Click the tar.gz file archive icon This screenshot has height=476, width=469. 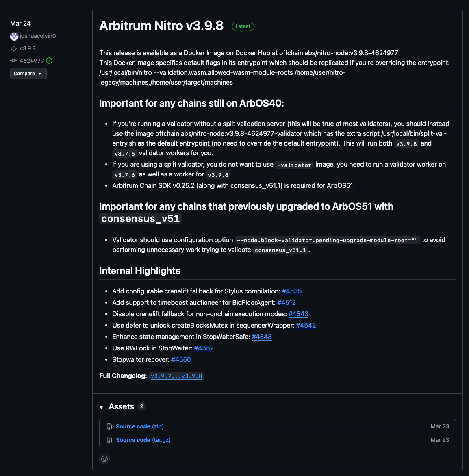pos(109,439)
